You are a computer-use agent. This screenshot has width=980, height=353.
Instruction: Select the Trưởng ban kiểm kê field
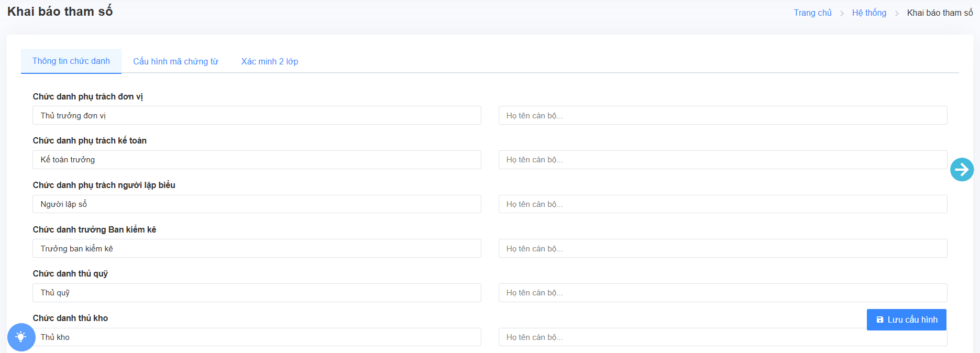pyautogui.click(x=257, y=248)
